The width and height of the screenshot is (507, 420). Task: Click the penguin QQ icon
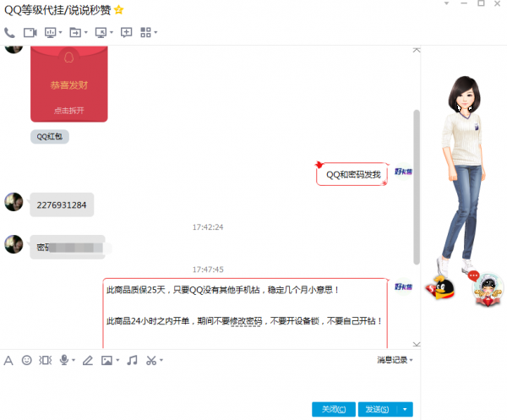tap(441, 288)
